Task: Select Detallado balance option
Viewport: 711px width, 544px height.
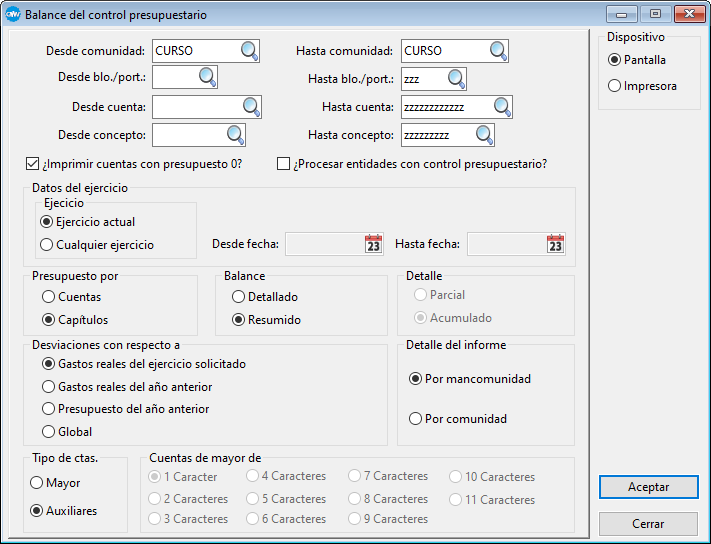Action: pos(238,297)
